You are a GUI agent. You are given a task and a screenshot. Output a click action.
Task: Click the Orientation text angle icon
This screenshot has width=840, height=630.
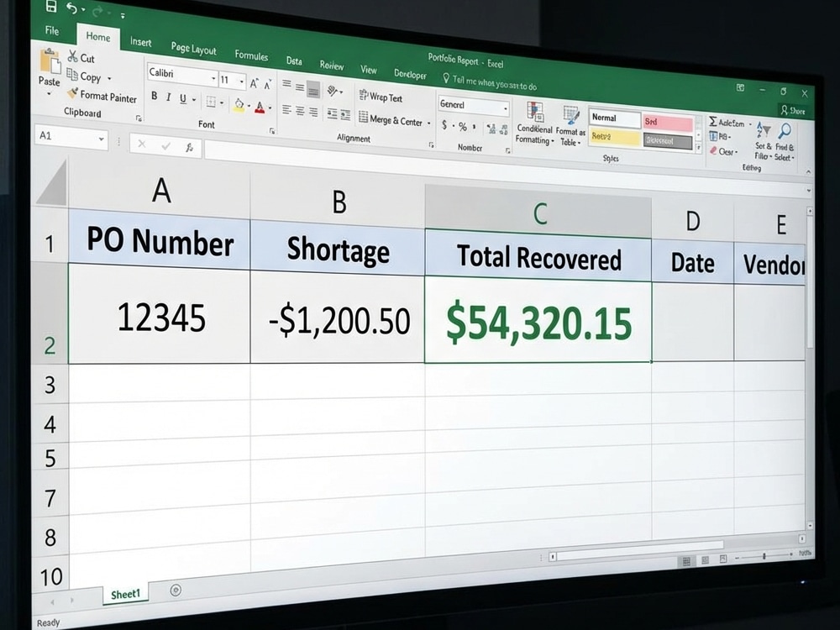333,91
